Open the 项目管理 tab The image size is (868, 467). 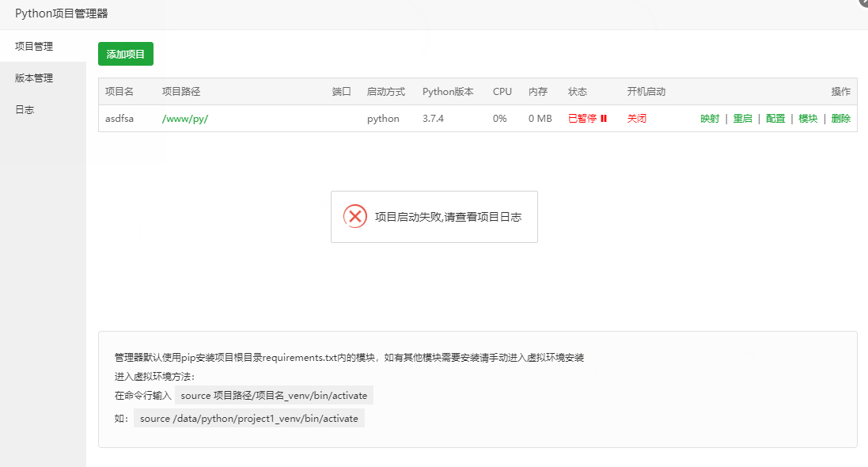pos(44,47)
